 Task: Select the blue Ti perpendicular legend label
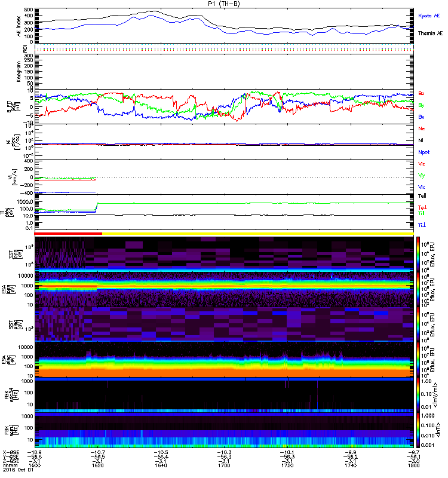point(422,225)
